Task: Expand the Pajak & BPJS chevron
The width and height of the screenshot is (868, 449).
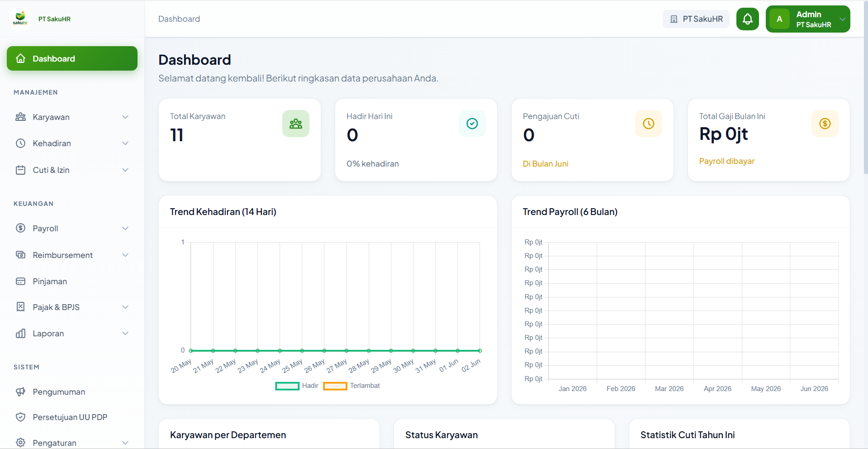Action: (x=125, y=307)
